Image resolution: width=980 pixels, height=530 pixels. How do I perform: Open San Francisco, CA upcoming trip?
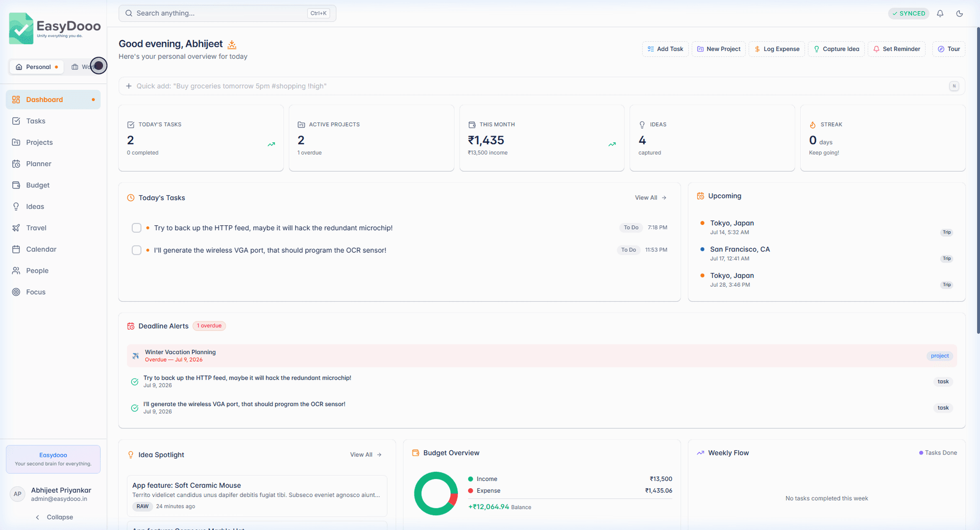826,254
